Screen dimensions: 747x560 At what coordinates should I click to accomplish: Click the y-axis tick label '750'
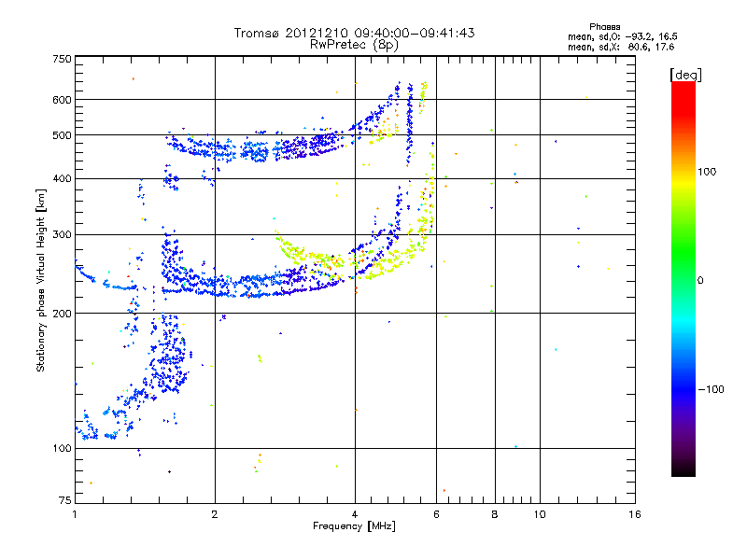[x=62, y=59]
